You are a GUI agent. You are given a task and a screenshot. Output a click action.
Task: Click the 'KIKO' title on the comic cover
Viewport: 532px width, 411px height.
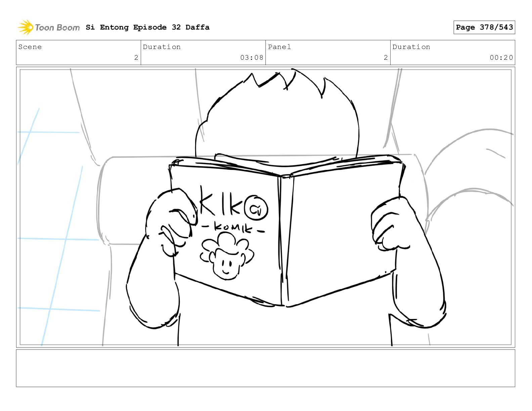click(x=234, y=203)
